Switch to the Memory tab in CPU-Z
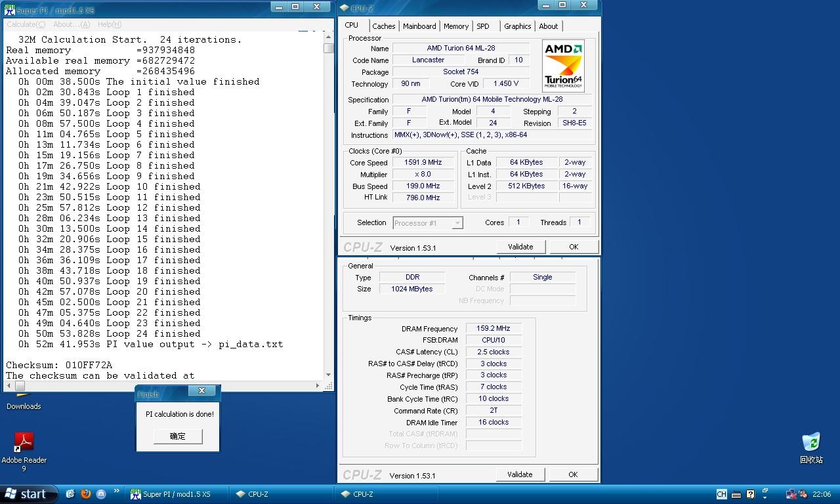Image resolution: width=840 pixels, height=504 pixels. tap(456, 26)
